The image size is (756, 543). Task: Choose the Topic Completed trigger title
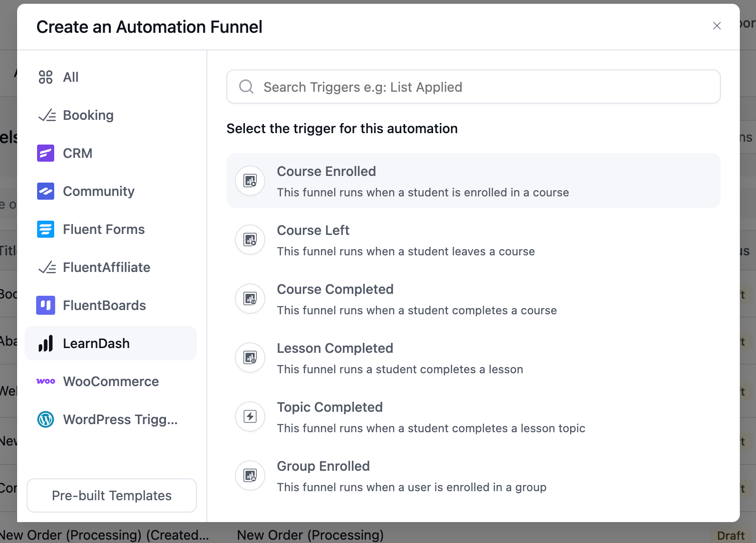[x=330, y=407]
